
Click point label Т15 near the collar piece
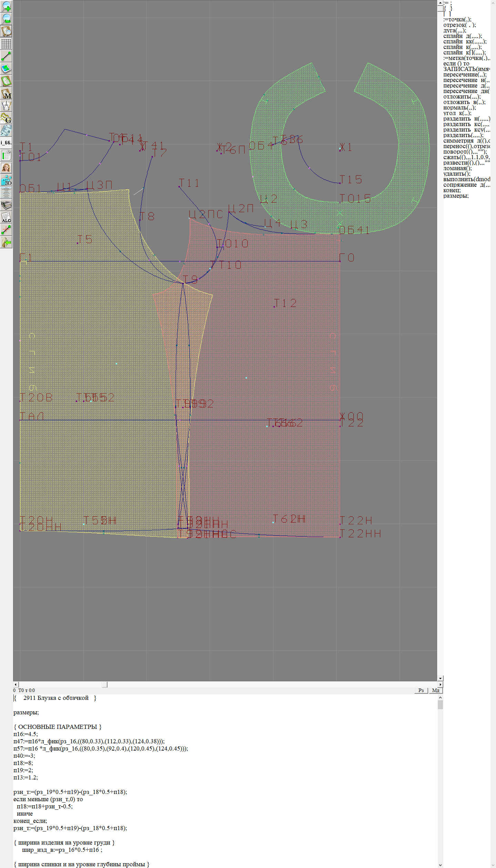(351, 179)
